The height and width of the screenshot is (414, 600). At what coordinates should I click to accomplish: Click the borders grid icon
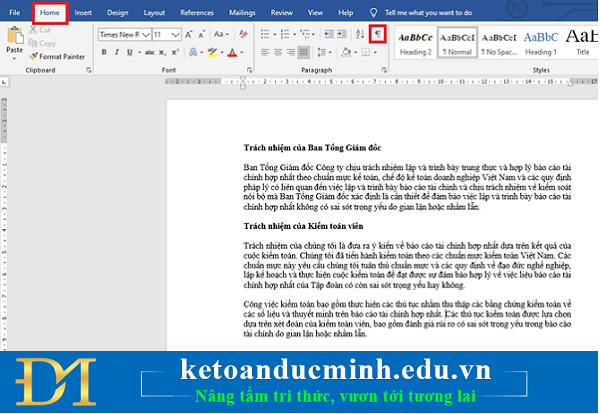366,52
